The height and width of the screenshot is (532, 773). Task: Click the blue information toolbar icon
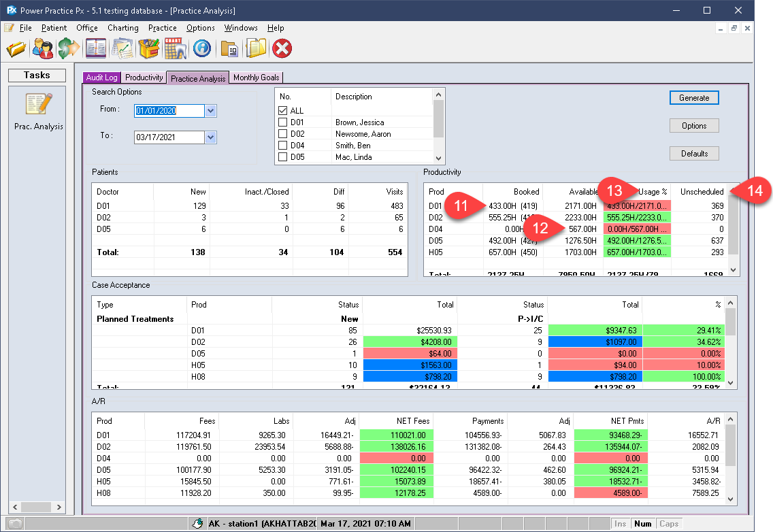pyautogui.click(x=202, y=49)
